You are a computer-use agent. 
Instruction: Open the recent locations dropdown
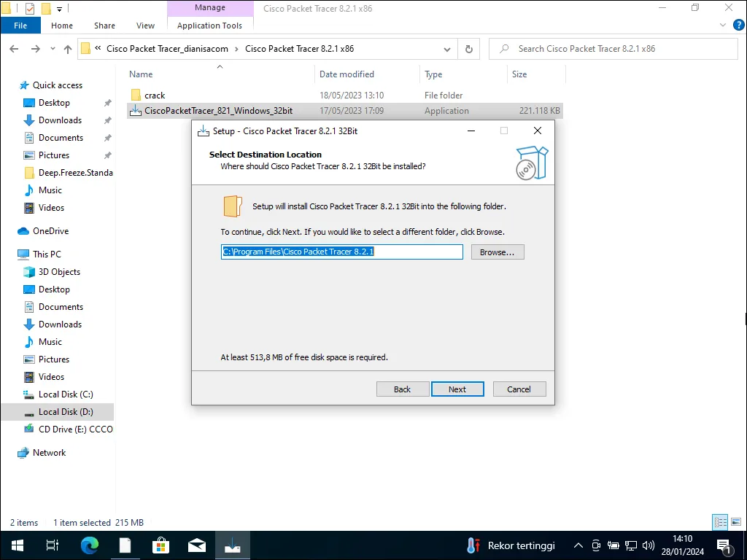52,49
